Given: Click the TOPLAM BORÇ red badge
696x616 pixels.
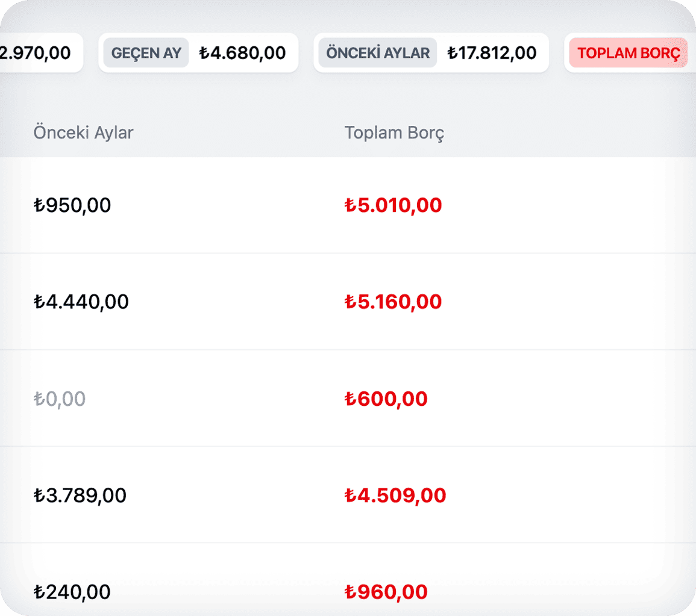Looking at the screenshot, I should (x=629, y=54).
